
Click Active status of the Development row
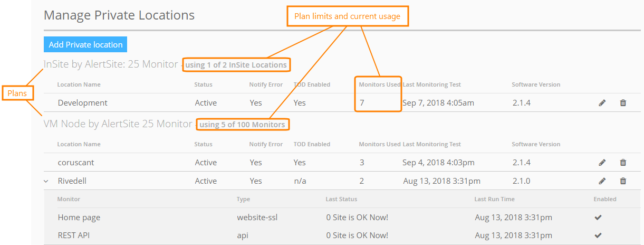point(206,103)
